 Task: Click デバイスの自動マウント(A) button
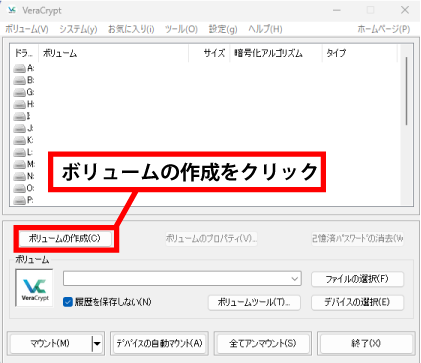click(159, 343)
